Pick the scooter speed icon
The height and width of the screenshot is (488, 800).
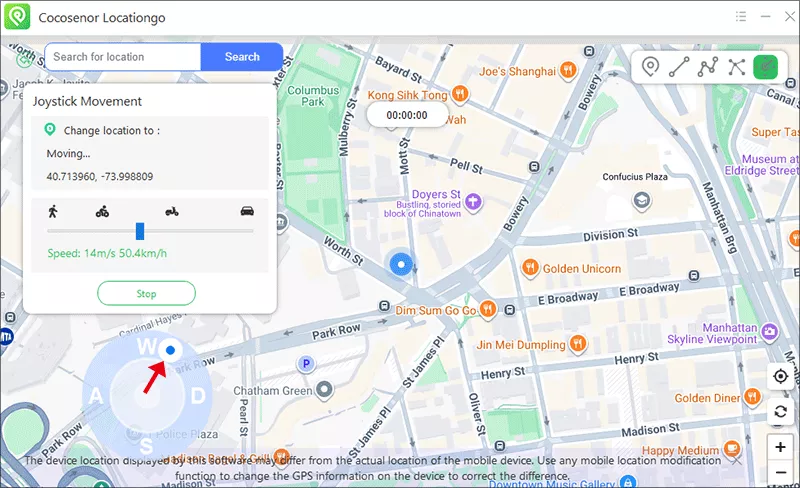pos(170,211)
